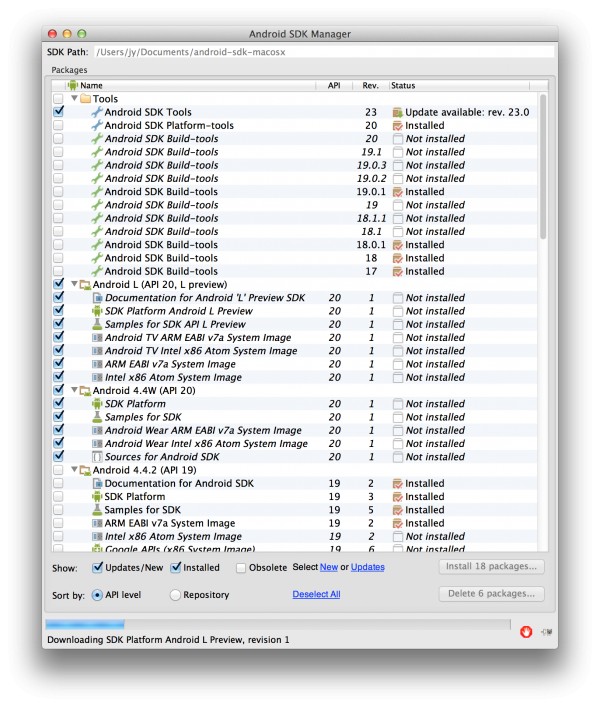
Task: Click the system image icon for Android TV ARM EABI v7a
Action: (97, 338)
